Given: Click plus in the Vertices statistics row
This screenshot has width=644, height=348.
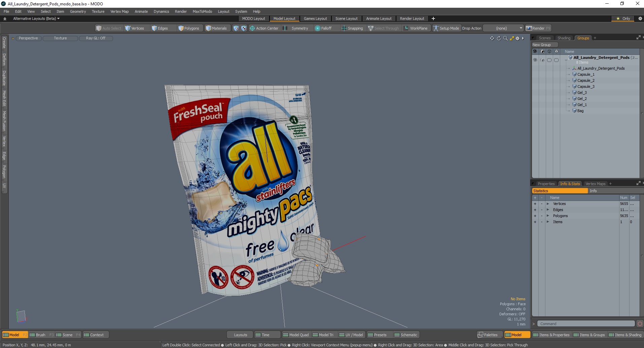Looking at the screenshot, I should [x=535, y=204].
